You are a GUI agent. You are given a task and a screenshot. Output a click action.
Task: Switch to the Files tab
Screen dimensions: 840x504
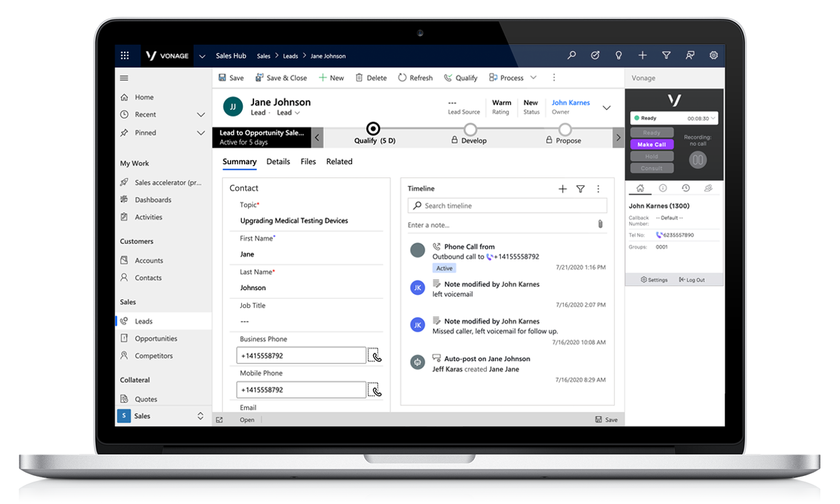(x=308, y=162)
